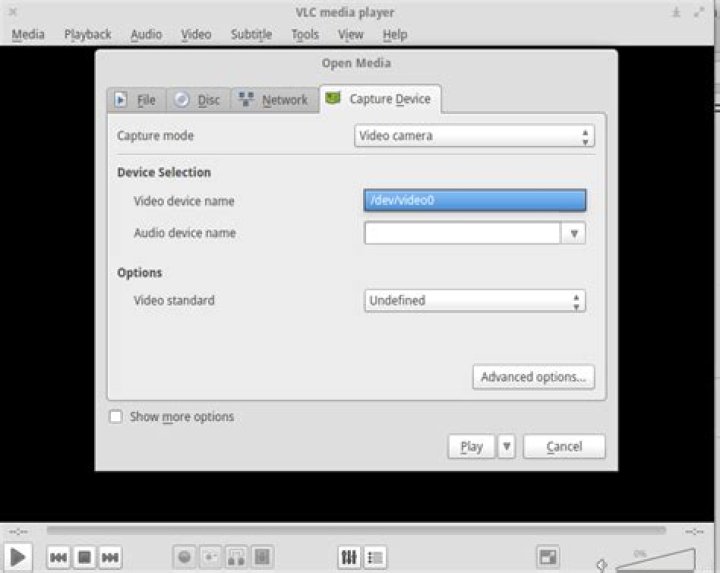
Task: Click the Network tab icon
Action: pos(246,99)
